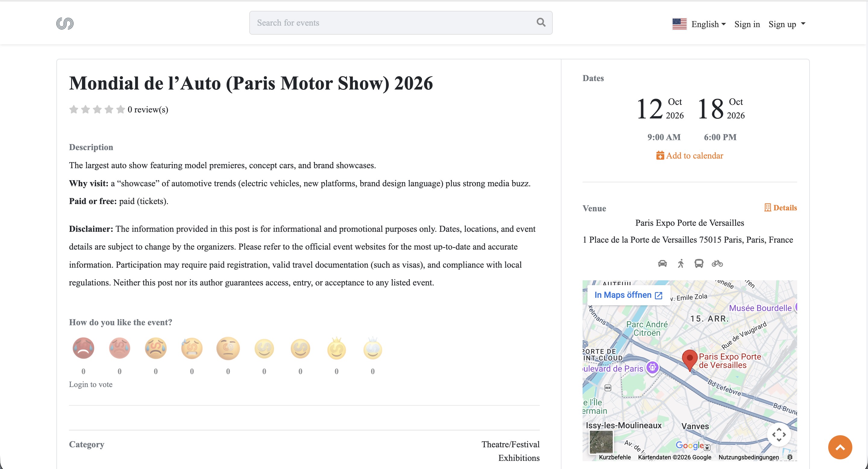
Task: Open Nutzungsbedingungen map terms link
Action: 749,457
